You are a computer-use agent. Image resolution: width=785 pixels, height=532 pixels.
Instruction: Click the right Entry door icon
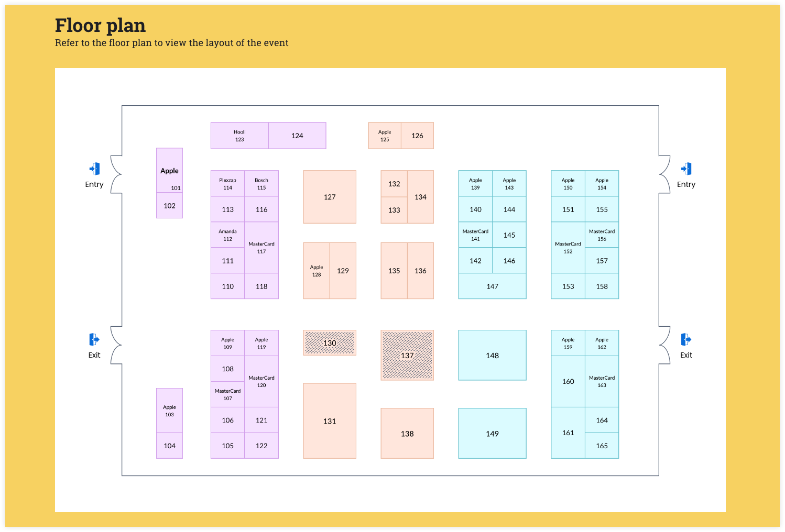coord(686,169)
